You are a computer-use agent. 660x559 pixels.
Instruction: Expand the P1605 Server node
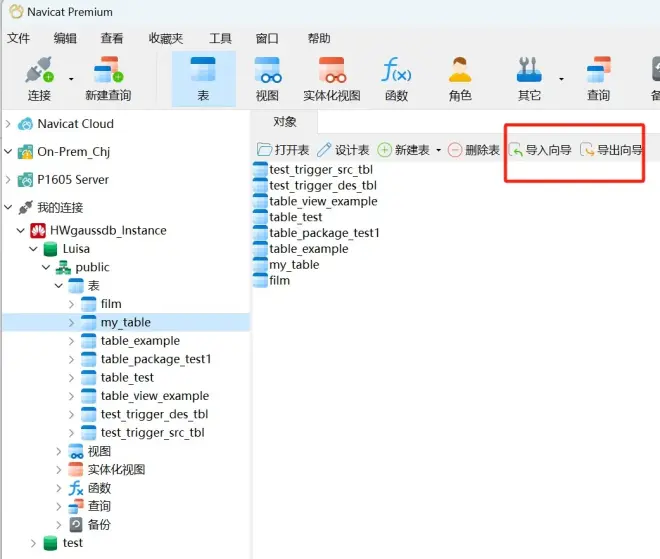8,180
